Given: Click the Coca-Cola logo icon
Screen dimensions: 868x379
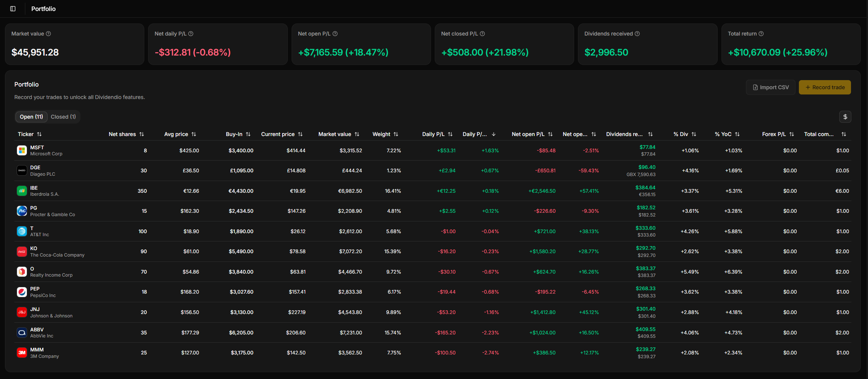Looking at the screenshot, I should tap(22, 251).
